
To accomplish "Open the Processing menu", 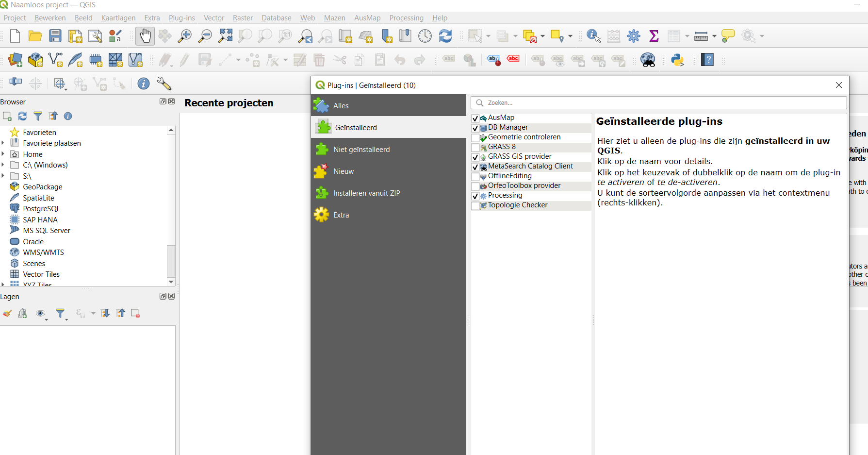I will (x=406, y=18).
